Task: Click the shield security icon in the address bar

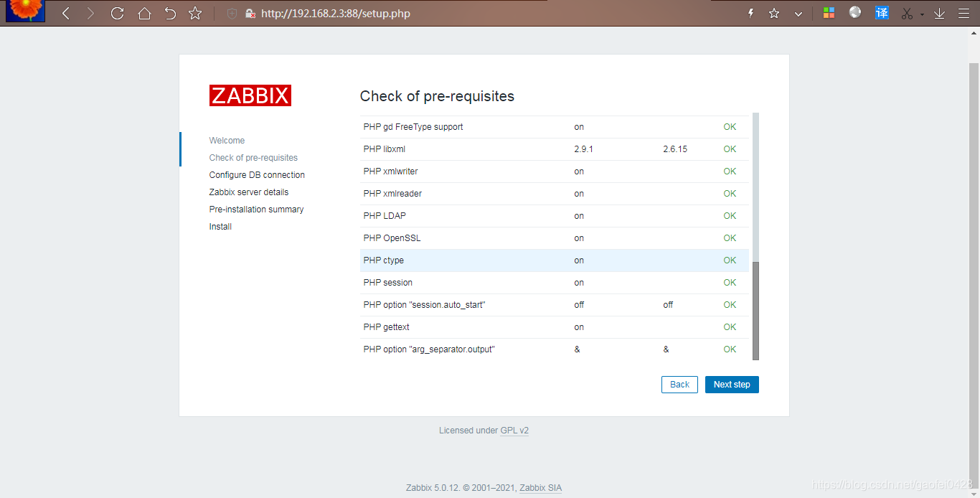Action: [x=232, y=13]
